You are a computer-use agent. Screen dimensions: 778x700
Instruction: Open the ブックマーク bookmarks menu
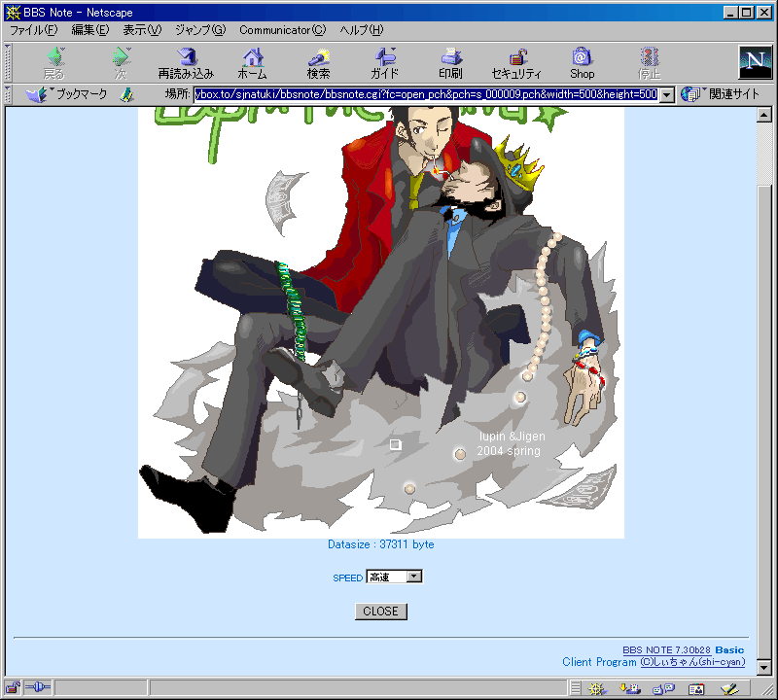(x=66, y=94)
